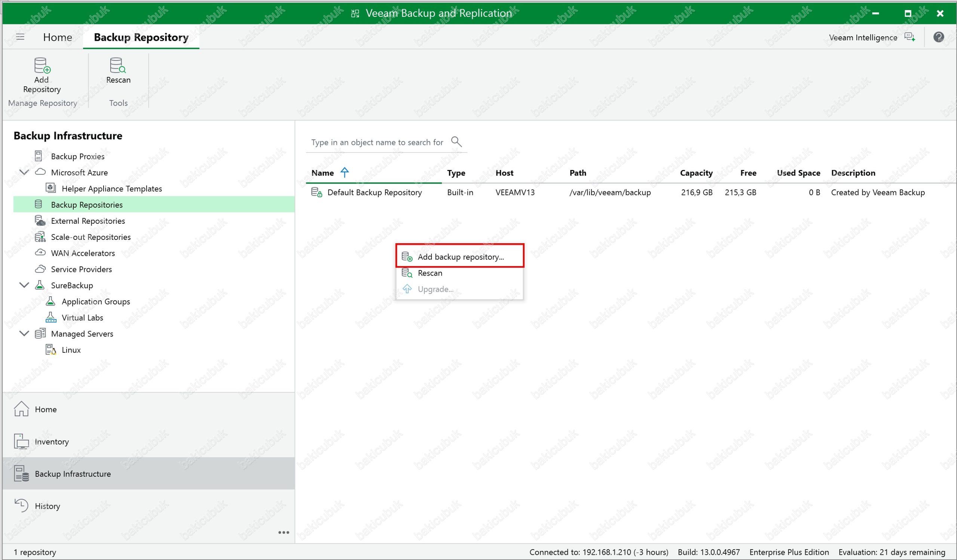Viewport: 957px width, 560px height.
Task: Switch to the Home ribbon tab
Action: (x=57, y=37)
